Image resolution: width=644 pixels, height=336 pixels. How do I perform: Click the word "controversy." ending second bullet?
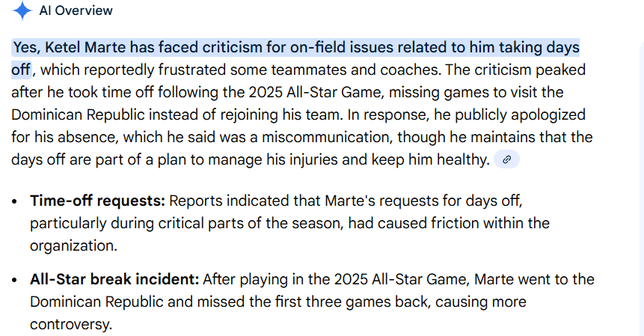[70, 325]
